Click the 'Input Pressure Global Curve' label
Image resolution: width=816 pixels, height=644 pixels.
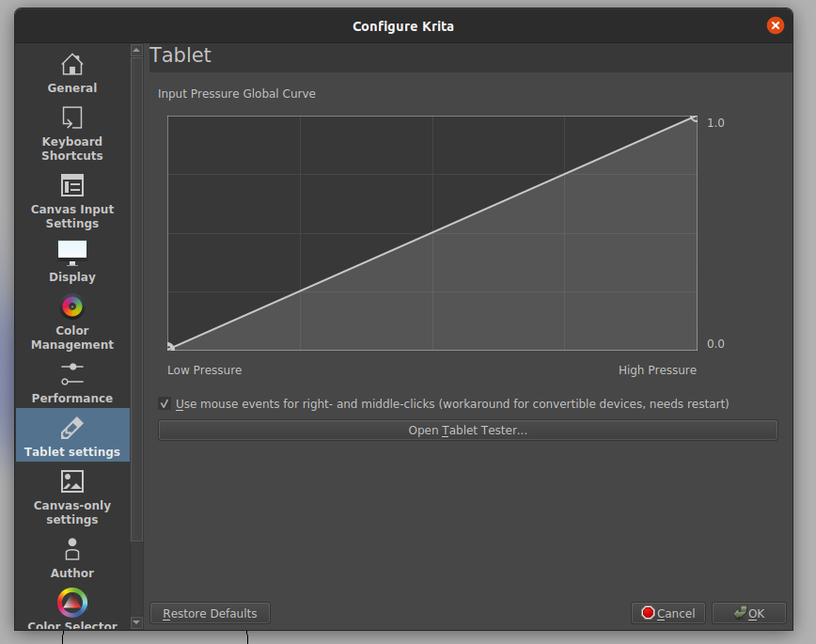(237, 94)
